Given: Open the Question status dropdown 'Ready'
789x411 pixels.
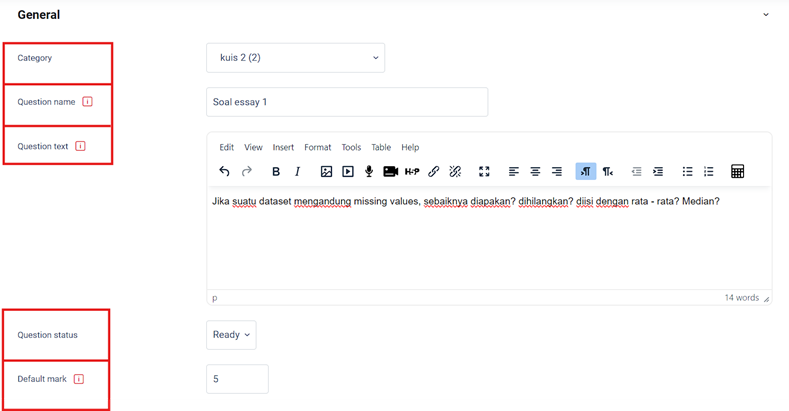Looking at the screenshot, I should (231, 335).
